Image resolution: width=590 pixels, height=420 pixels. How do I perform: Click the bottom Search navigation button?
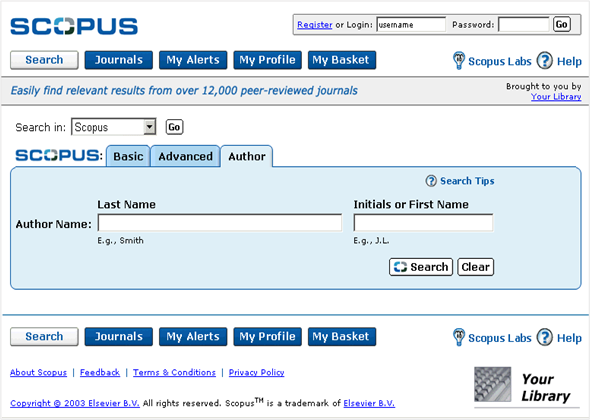click(44, 336)
